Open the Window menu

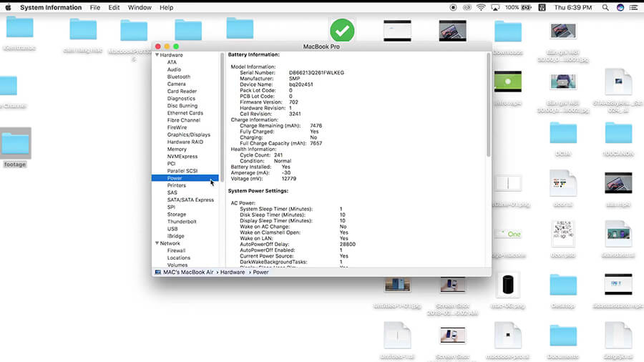tap(140, 7)
